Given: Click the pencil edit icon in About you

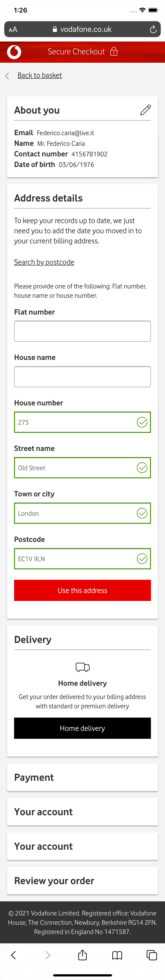Looking at the screenshot, I should (145, 110).
